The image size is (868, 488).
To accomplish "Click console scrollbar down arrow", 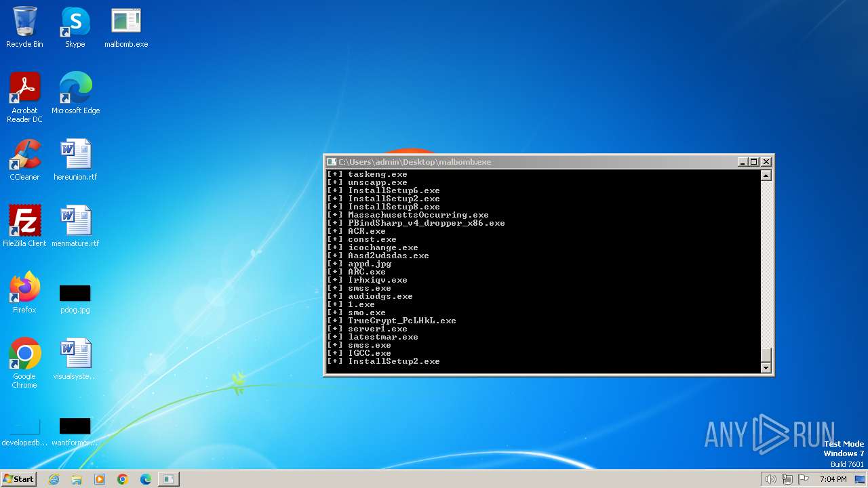I will [766, 367].
